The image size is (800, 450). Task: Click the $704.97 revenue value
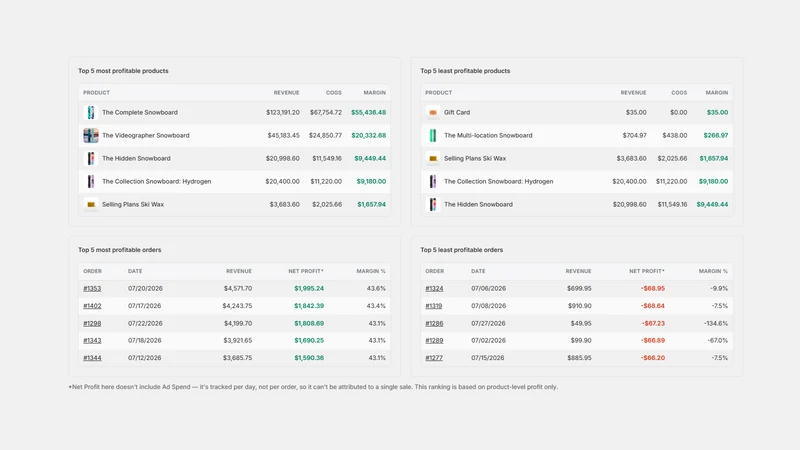tap(634, 135)
